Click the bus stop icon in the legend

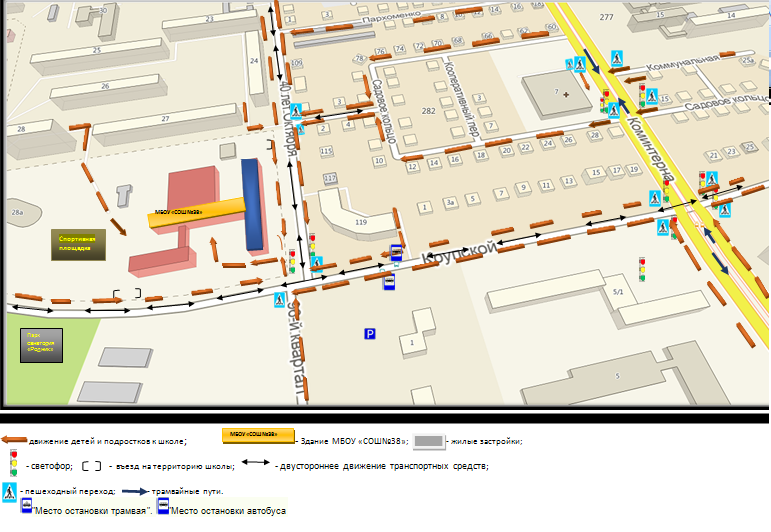pos(163,506)
